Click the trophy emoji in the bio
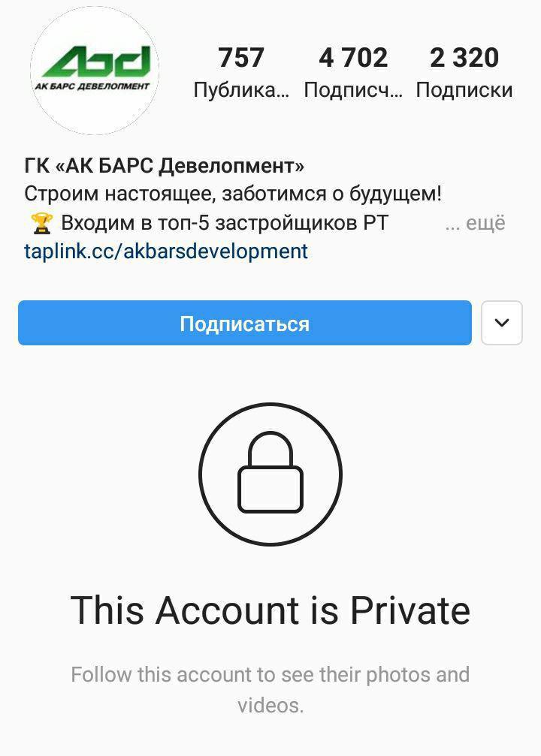This screenshot has width=541, height=756. (x=41, y=223)
